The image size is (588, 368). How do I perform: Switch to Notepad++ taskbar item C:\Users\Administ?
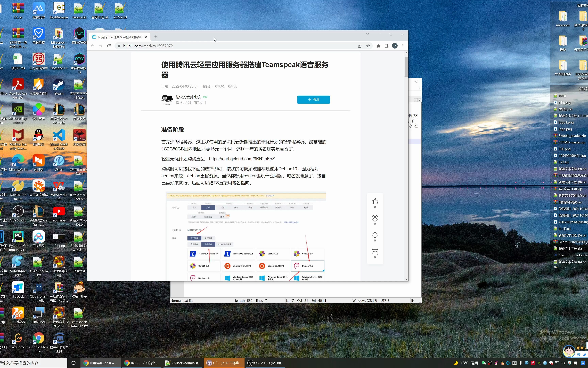click(x=183, y=363)
